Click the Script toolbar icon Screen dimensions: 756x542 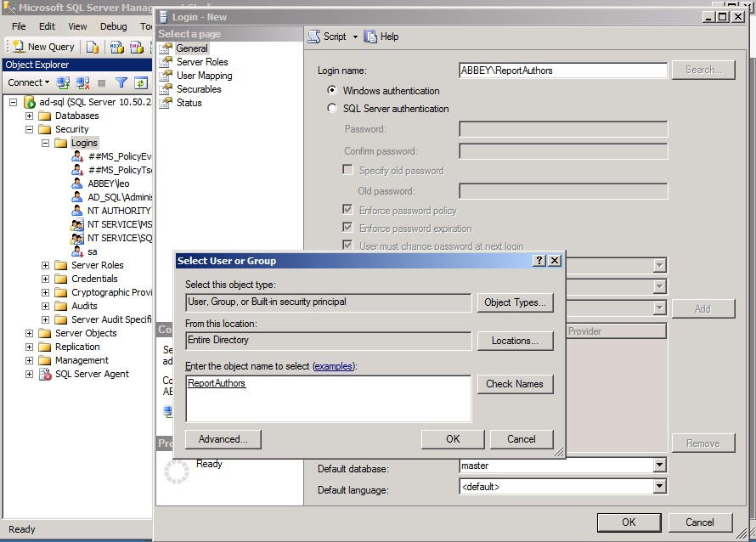pos(314,37)
